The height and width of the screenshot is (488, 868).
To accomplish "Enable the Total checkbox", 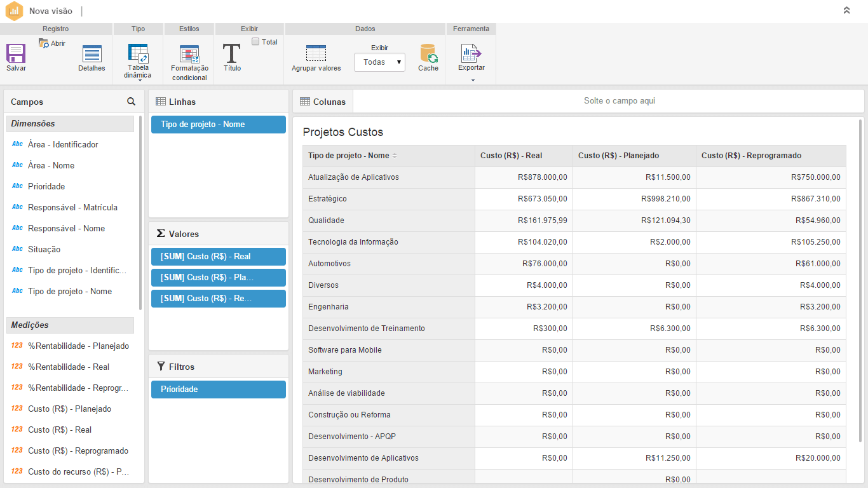I will pos(255,42).
